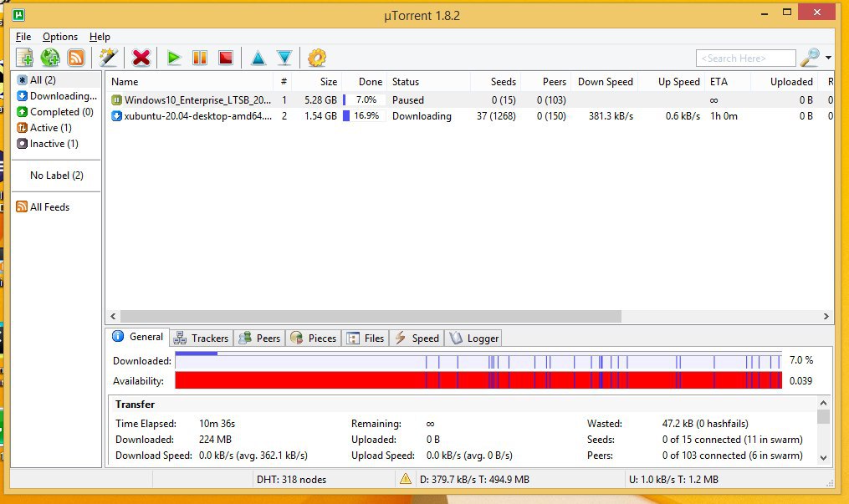The width and height of the screenshot is (849, 504).
Task: Sort by Down Speed column header
Action: pos(604,82)
